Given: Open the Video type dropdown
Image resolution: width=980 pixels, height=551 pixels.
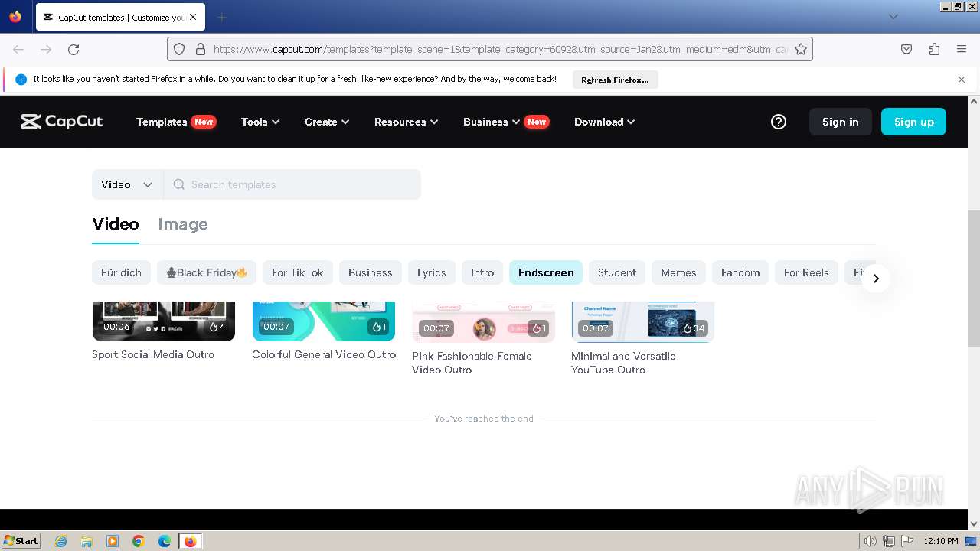Looking at the screenshot, I should (x=127, y=184).
